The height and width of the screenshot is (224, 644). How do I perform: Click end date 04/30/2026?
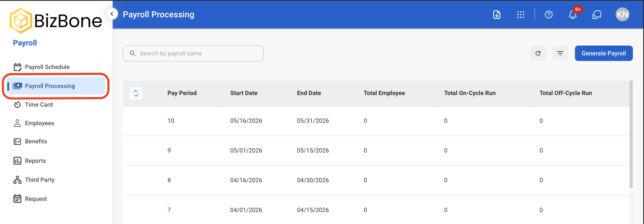313,180
